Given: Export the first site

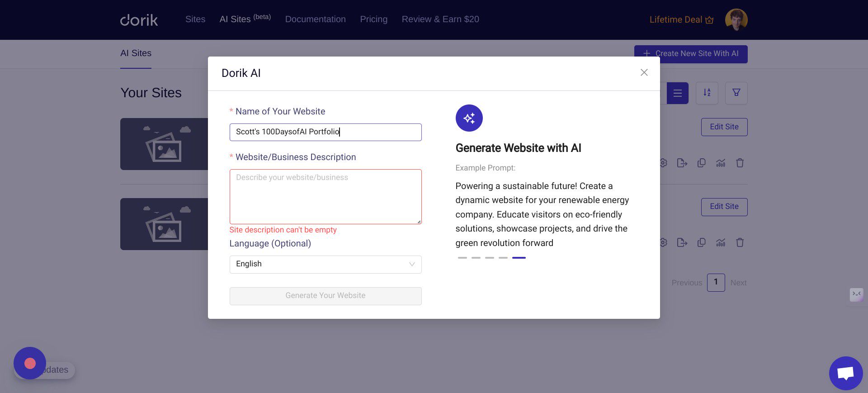Looking at the screenshot, I should [x=682, y=163].
